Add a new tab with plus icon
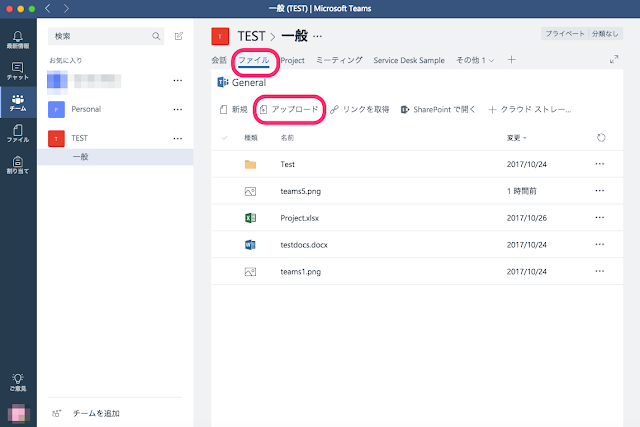 (x=511, y=60)
